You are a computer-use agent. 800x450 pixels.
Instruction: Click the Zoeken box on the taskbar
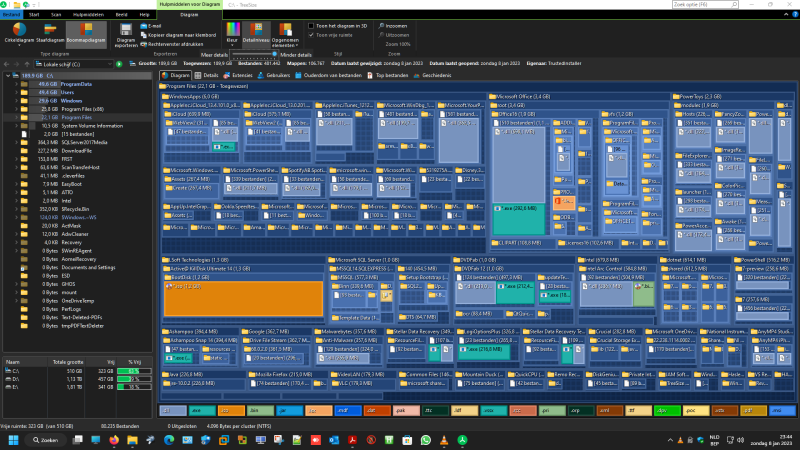tap(44, 438)
